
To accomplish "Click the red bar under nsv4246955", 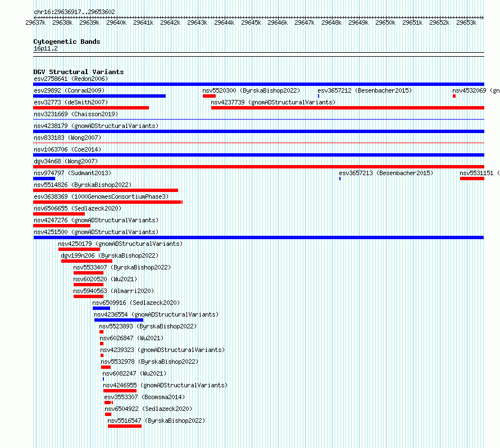I will pos(120,391).
